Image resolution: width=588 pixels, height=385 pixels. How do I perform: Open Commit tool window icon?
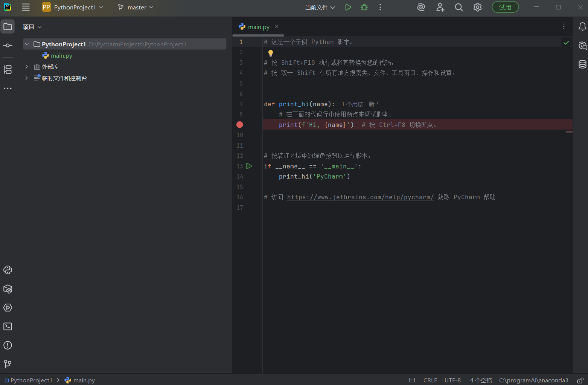(8, 45)
